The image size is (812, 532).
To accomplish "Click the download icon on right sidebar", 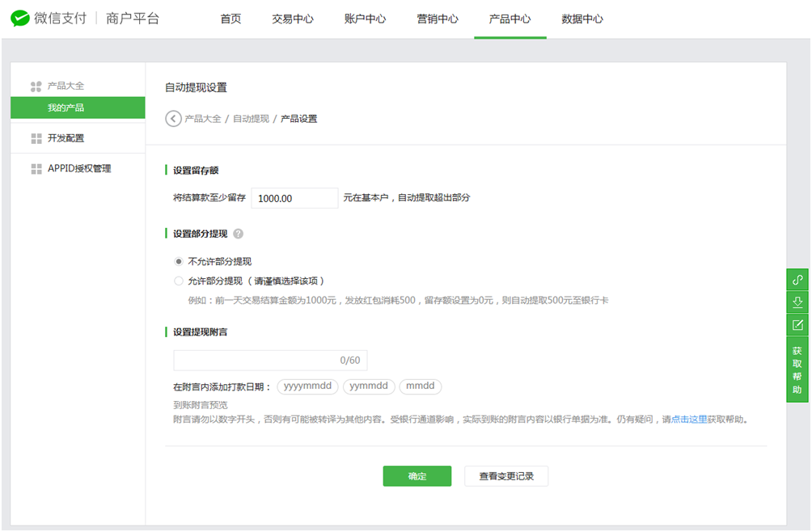I will 797,302.
